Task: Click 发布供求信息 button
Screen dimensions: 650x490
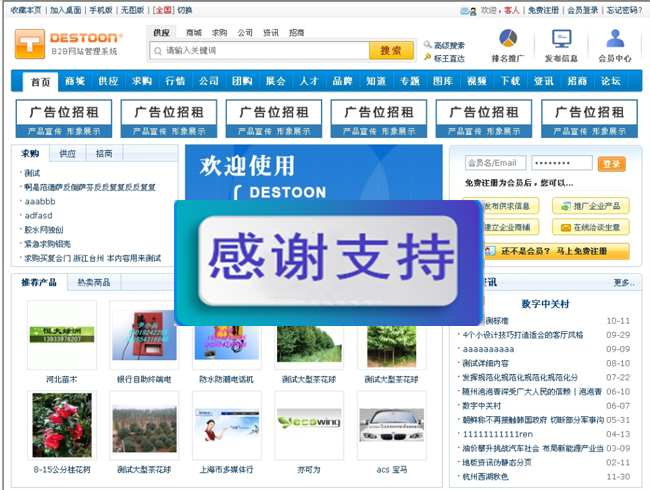Action: 512,206
